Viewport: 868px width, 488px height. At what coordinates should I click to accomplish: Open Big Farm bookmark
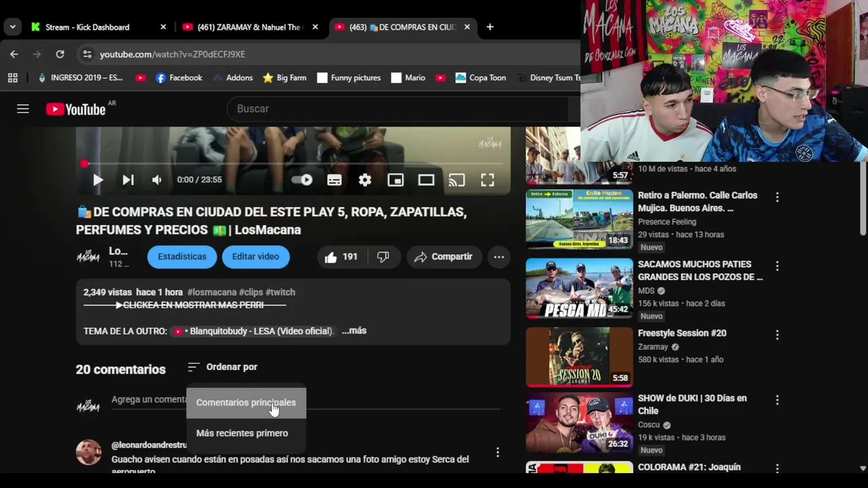click(x=285, y=78)
